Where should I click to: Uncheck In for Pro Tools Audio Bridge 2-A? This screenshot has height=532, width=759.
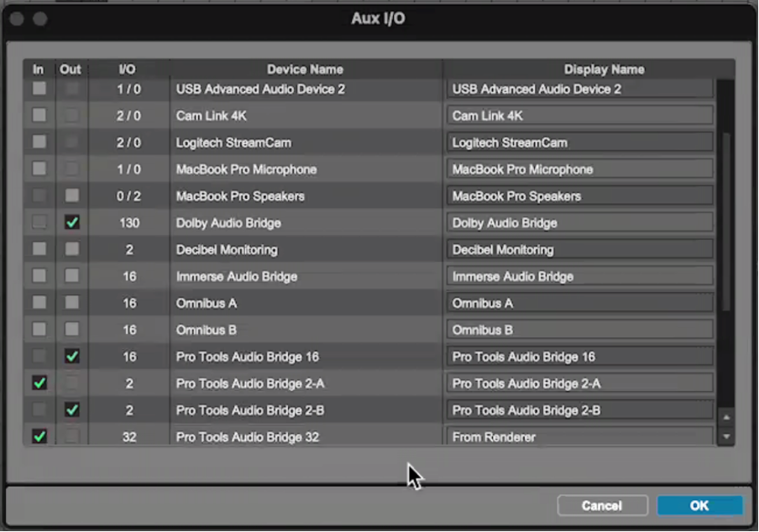39,383
